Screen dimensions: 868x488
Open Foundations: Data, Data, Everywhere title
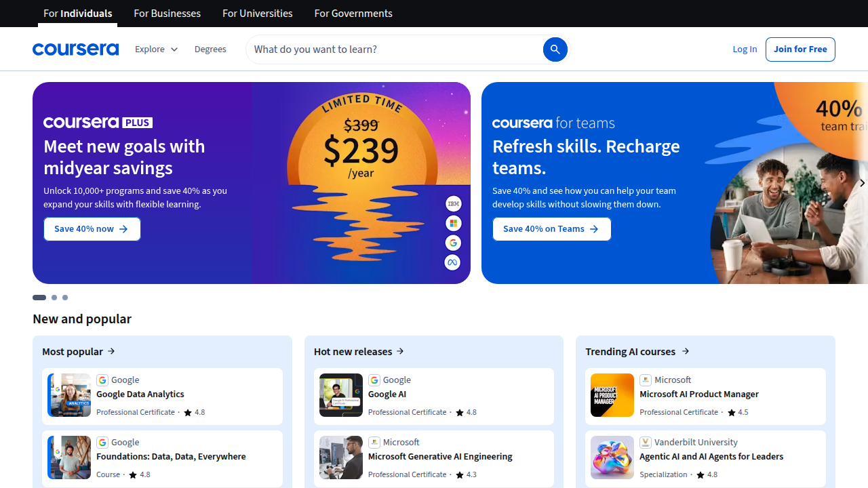(x=171, y=456)
